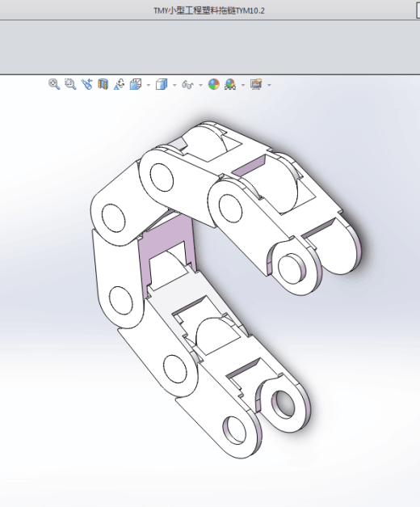Viewport: 420px width, 507px height.
Task: Expand the Hide/Show Items dropdown arrow
Action: (200, 85)
